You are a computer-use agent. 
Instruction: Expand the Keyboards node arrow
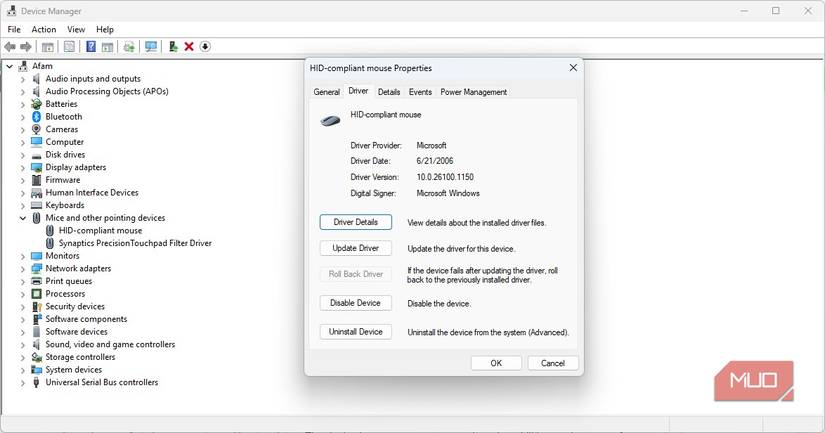click(23, 205)
